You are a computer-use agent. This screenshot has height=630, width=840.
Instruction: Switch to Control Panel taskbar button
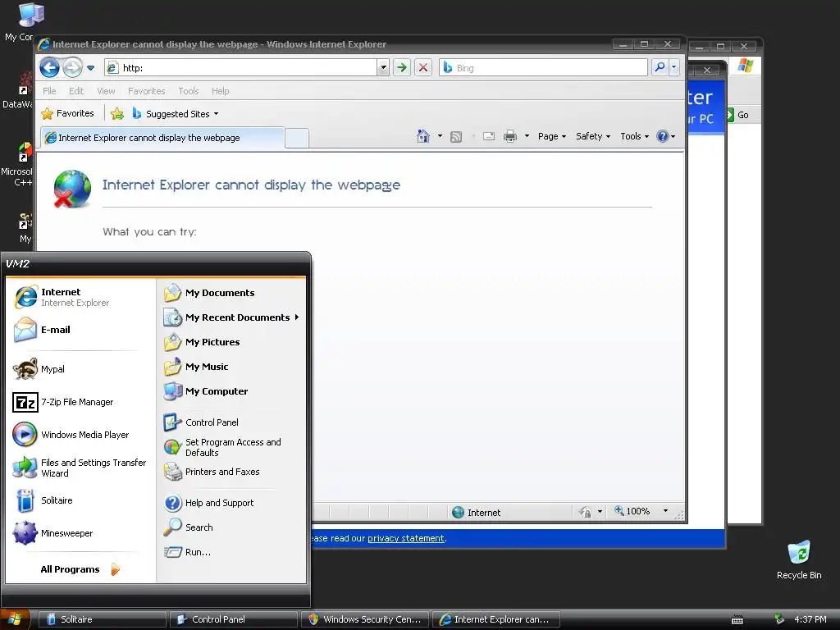coord(234,619)
